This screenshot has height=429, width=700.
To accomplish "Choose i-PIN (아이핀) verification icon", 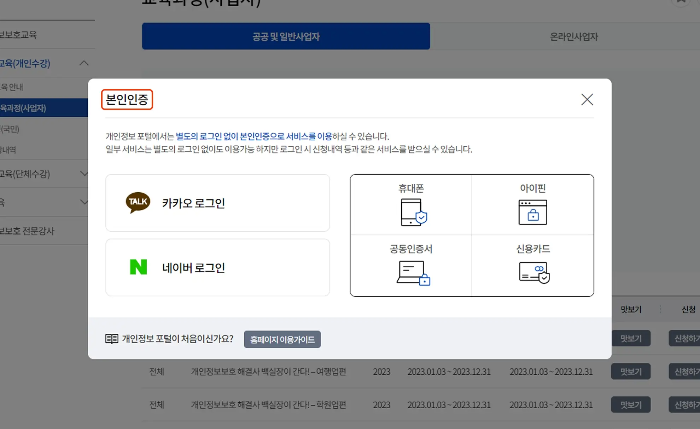I will click(533, 212).
